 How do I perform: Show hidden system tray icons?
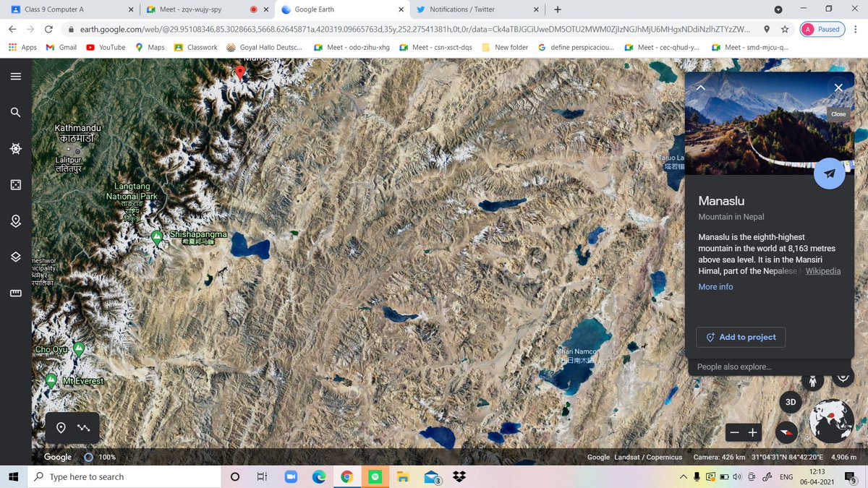[x=684, y=476]
